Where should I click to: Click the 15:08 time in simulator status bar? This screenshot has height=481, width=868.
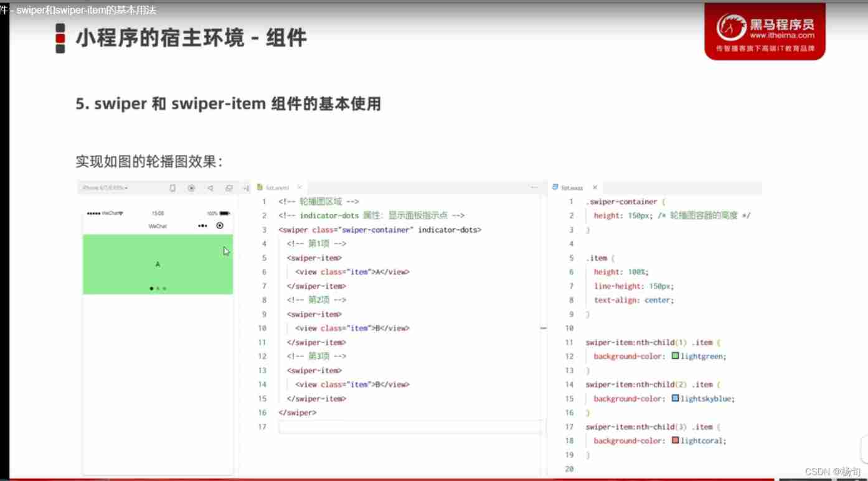pyautogui.click(x=158, y=213)
